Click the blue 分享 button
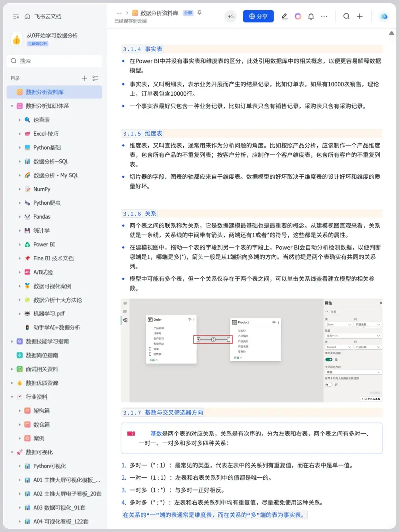The height and width of the screenshot is (532, 399). click(x=258, y=16)
